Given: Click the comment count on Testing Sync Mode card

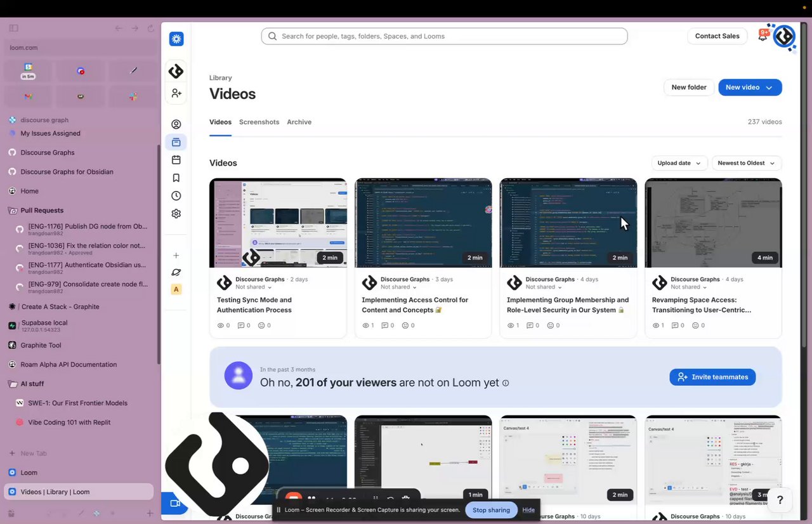Looking at the screenshot, I should pos(244,325).
